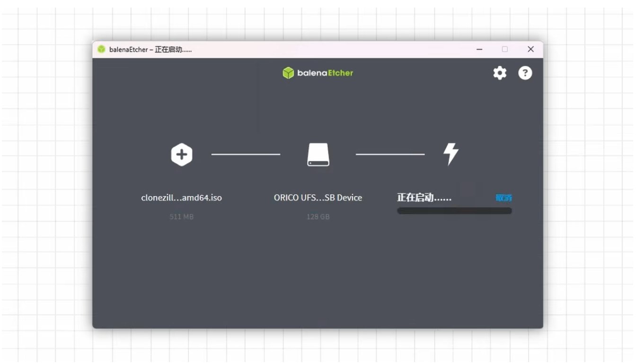
Task: Click the window title balenaEtcher – 正在启动
Action: (150, 50)
